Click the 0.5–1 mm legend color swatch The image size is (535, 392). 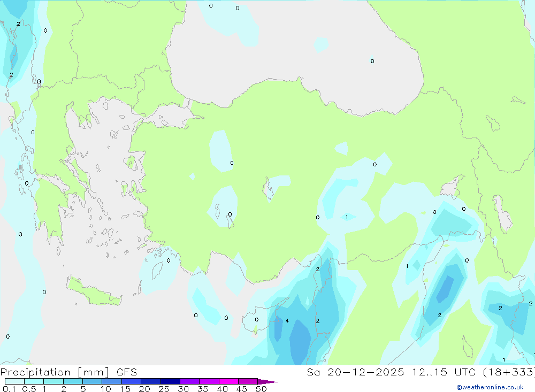click(x=34, y=381)
